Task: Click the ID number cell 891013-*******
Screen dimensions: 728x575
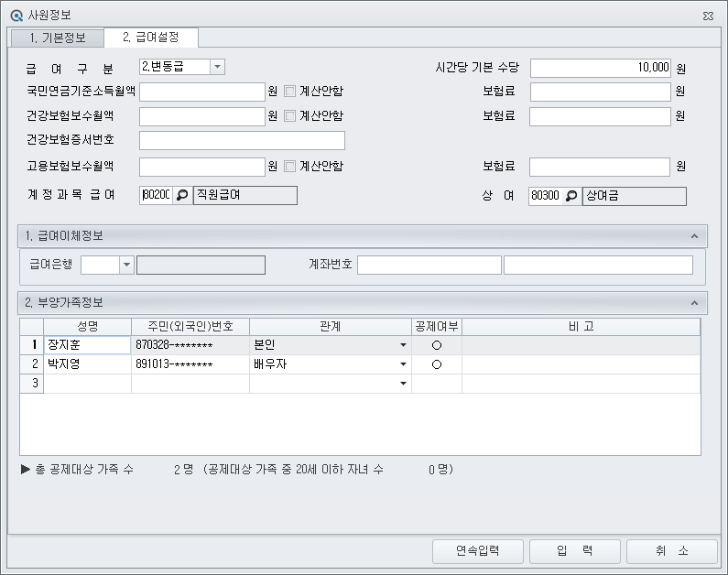Action: 190,364
